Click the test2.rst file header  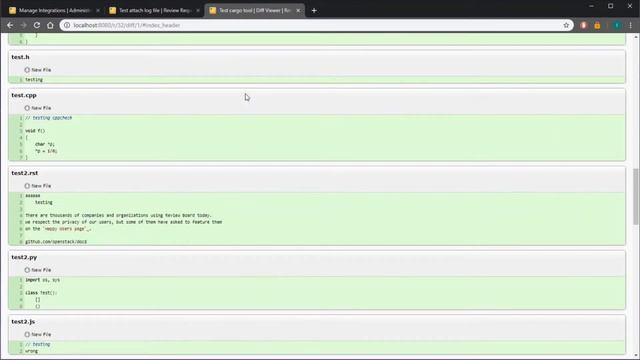(24, 173)
